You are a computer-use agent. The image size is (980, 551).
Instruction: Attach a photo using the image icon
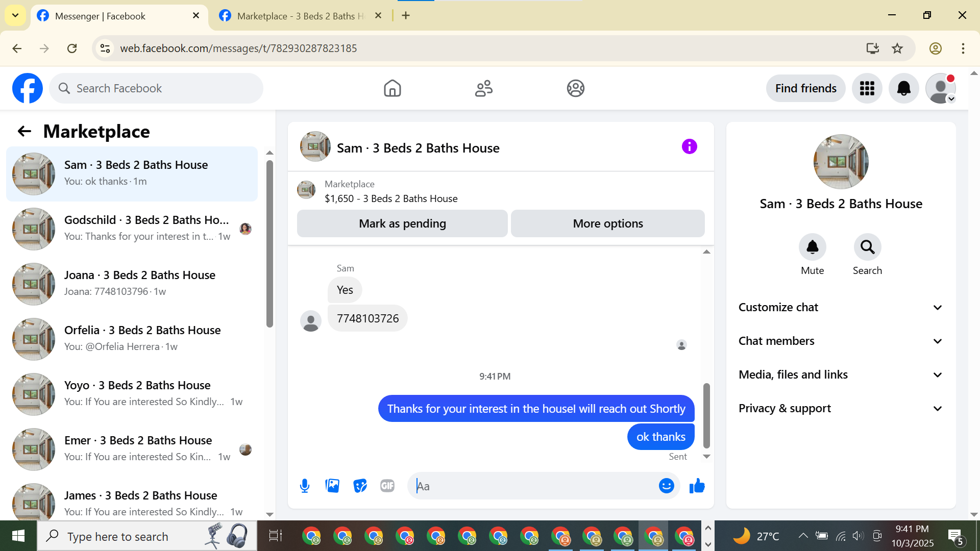tap(332, 486)
